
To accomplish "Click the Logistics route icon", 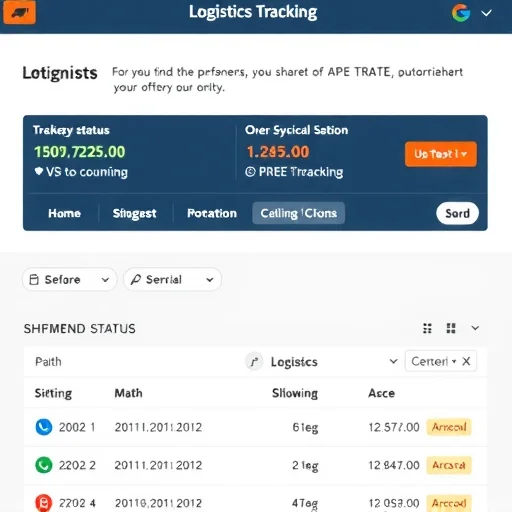I will coord(254,362).
